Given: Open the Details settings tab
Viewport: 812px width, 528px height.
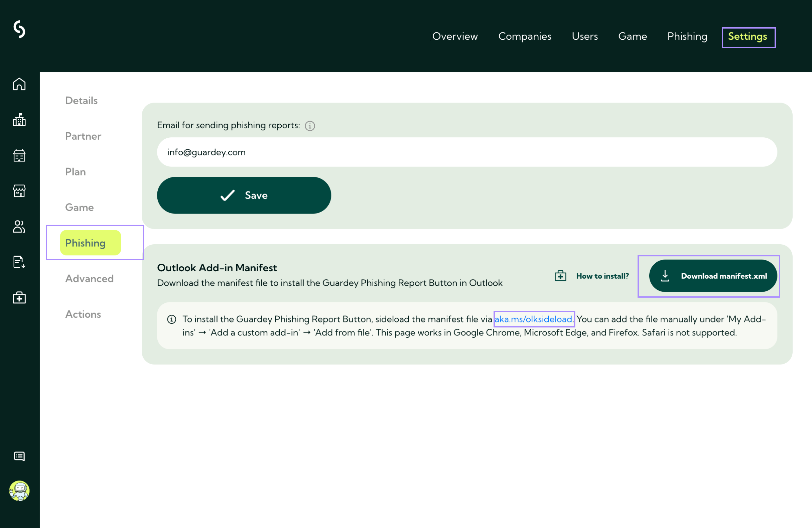Looking at the screenshot, I should click(81, 100).
